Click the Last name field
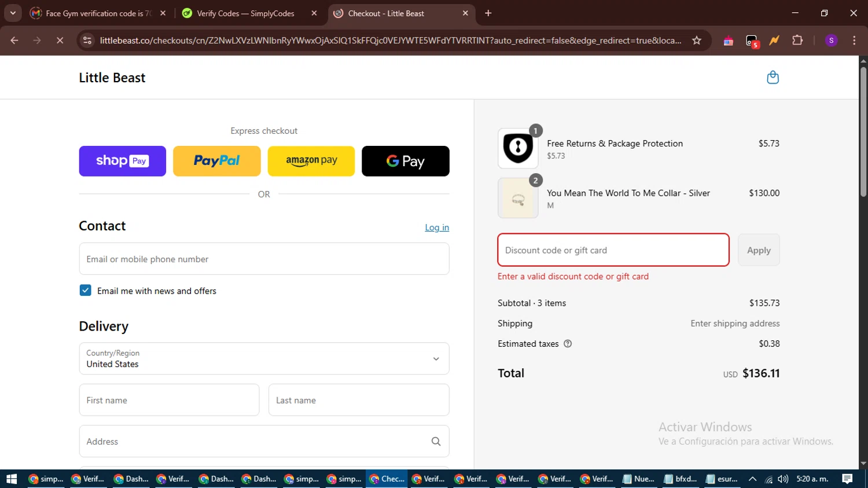Screen dimensions: 868x488 [x=359, y=400]
